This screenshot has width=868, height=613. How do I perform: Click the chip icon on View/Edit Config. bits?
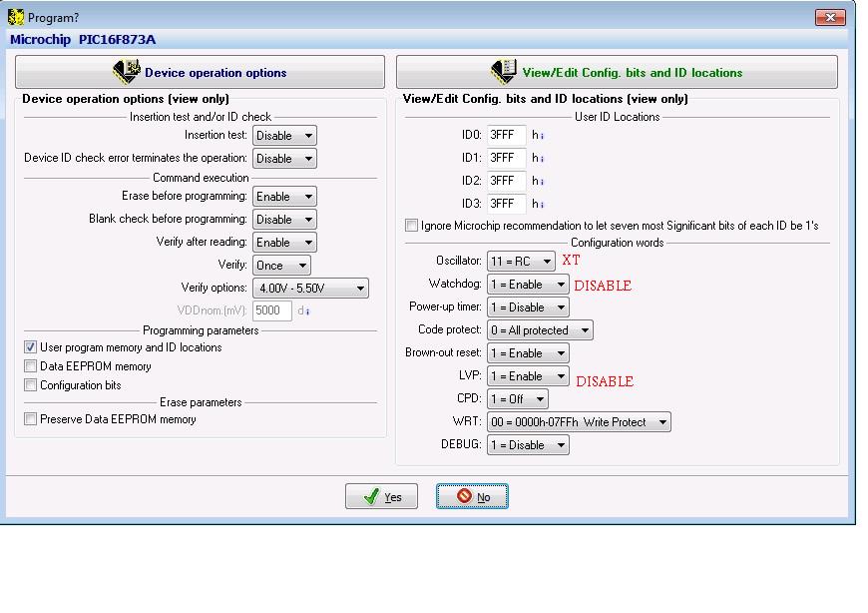(x=504, y=72)
